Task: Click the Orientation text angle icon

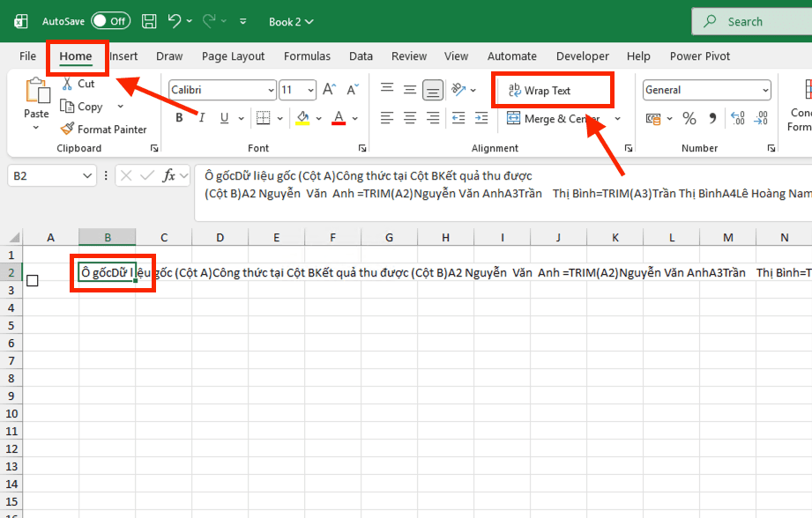Action: point(458,90)
